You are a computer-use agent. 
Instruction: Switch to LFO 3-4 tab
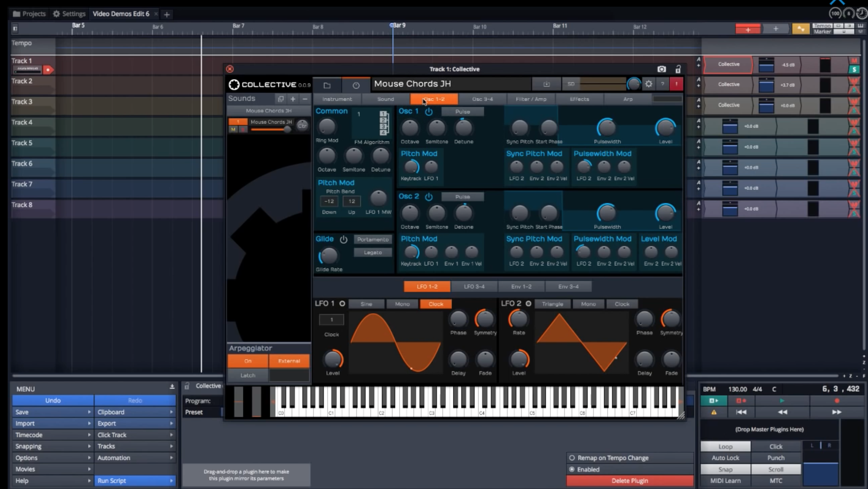[474, 287]
